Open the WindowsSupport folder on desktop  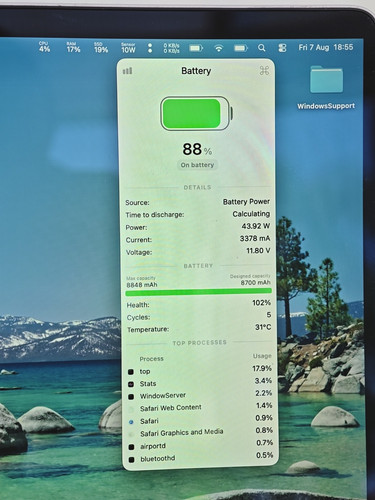(x=326, y=88)
